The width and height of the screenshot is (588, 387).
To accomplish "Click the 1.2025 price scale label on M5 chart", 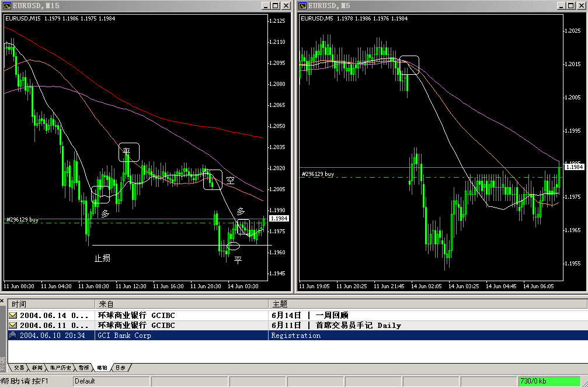I will (x=573, y=31).
